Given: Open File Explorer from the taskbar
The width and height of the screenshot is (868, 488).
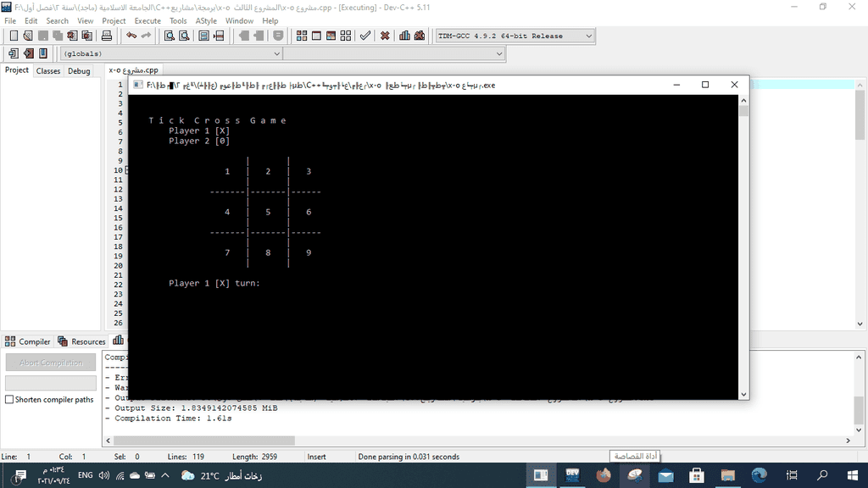Looking at the screenshot, I should pos(728,475).
